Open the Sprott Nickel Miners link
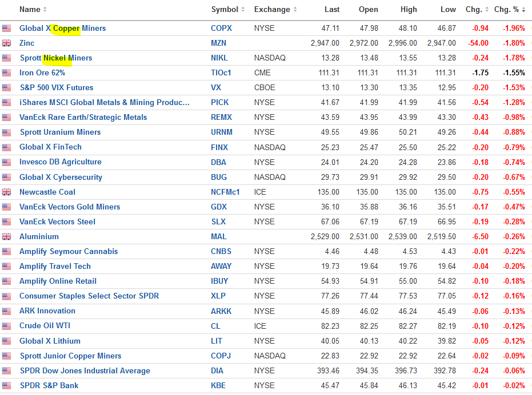This screenshot has height=395, width=532. tap(56, 58)
